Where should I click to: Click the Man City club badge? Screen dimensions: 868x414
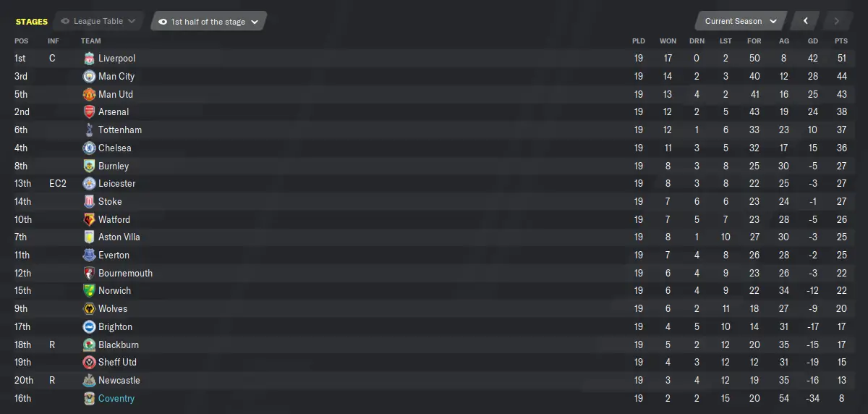point(89,76)
